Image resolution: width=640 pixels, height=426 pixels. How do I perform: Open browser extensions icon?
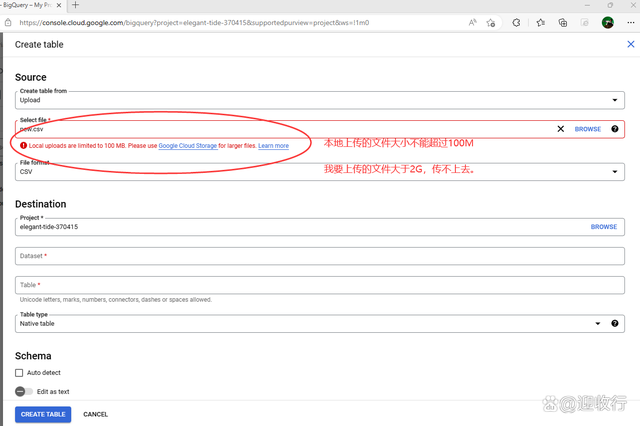point(516,23)
